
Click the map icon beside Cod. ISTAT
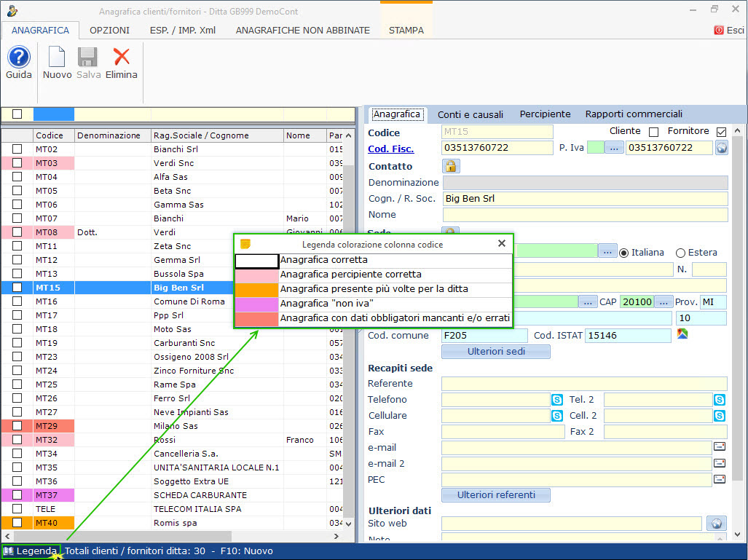pos(682,334)
